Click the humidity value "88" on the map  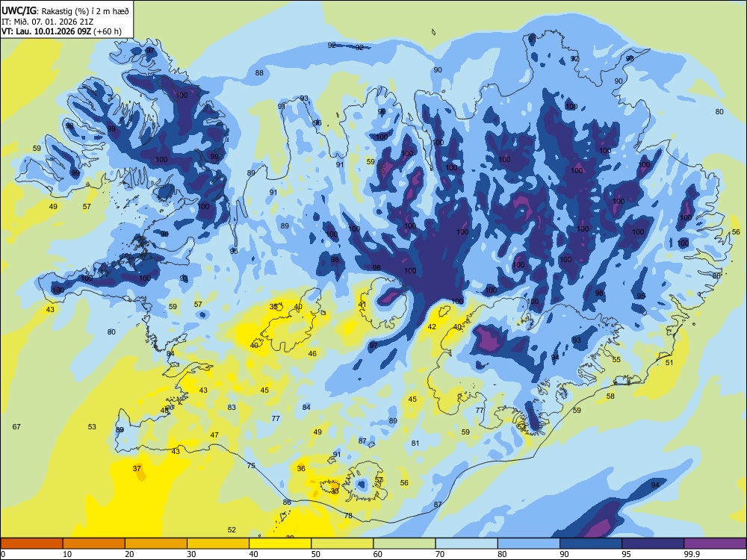(259, 73)
